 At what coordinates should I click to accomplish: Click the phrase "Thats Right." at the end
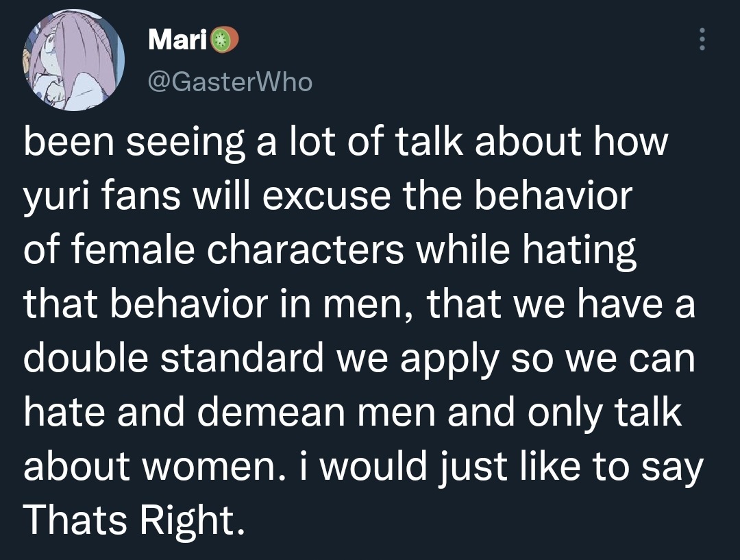click(x=134, y=522)
